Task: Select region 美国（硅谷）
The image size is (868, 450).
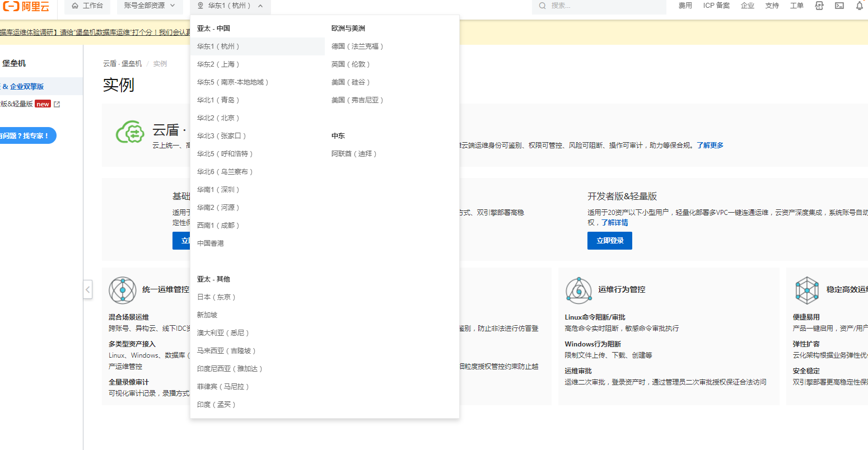Action: click(x=392, y=82)
